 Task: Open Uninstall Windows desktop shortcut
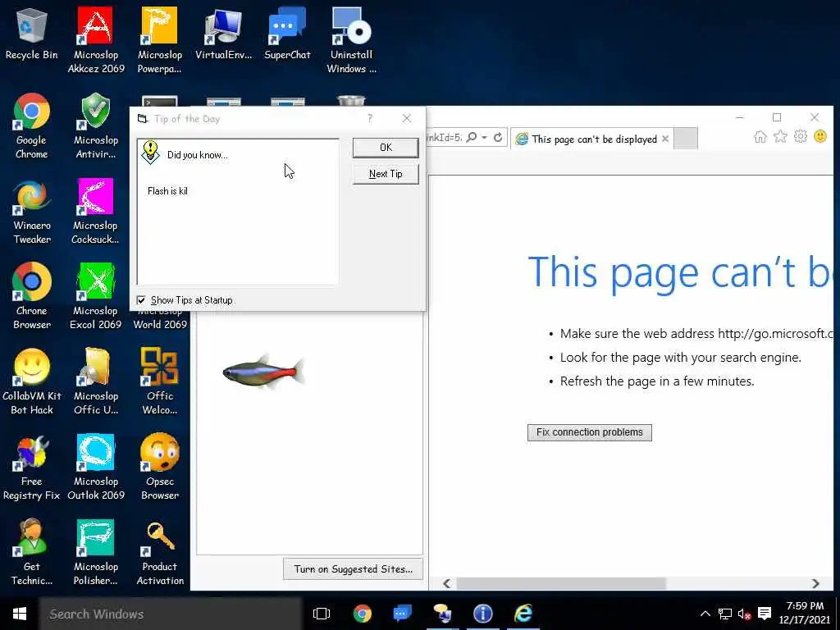[x=351, y=39]
